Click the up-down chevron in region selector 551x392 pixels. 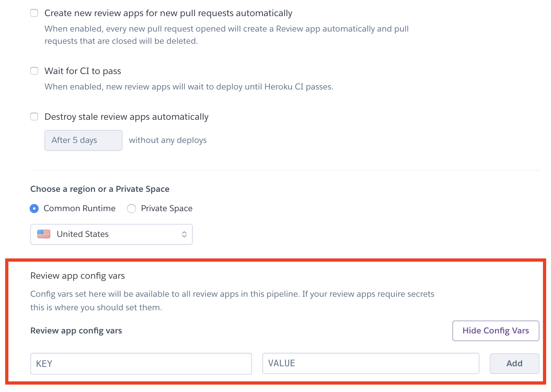coord(184,234)
